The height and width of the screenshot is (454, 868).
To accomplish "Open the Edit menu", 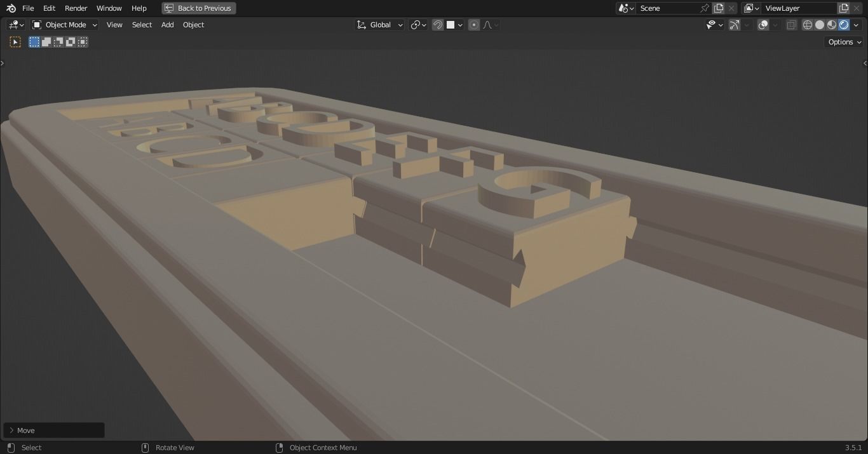I will coord(49,8).
